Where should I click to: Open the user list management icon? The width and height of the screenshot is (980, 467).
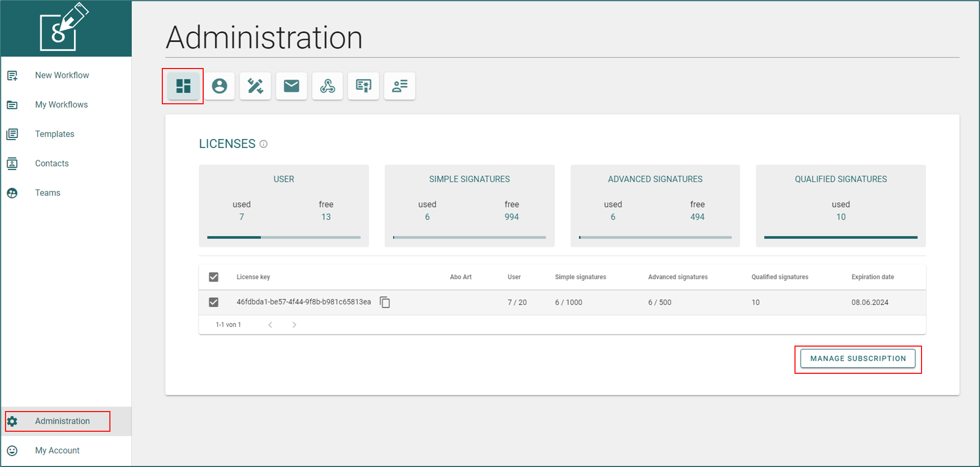pos(399,86)
